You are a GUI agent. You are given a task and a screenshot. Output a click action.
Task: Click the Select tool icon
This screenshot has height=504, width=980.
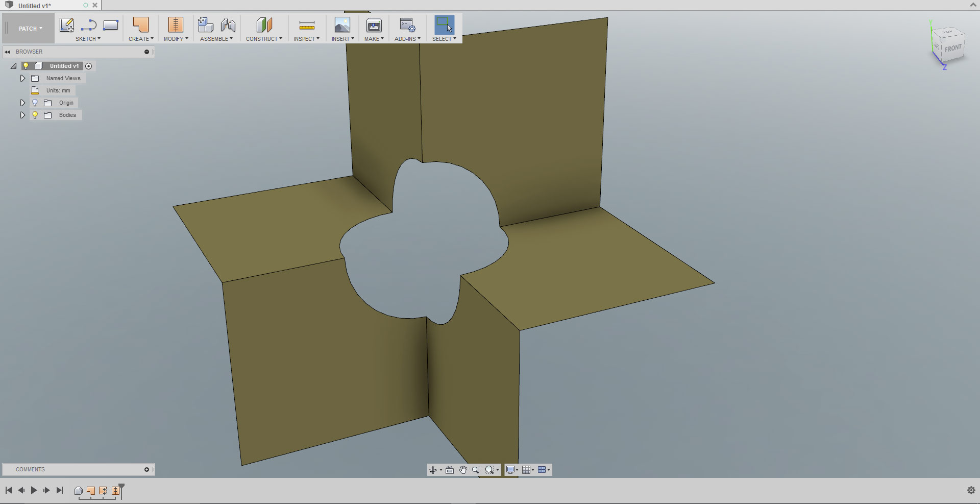click(443, 25)
